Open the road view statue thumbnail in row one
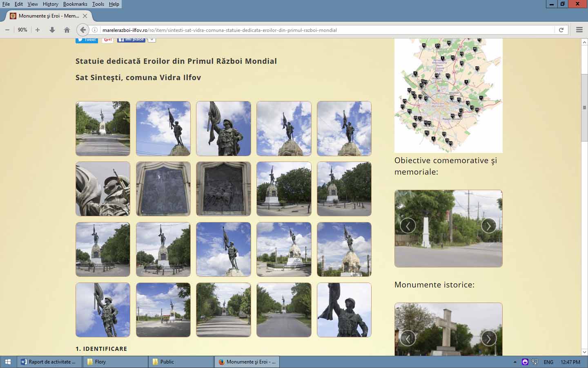 [x=103, y=128]
